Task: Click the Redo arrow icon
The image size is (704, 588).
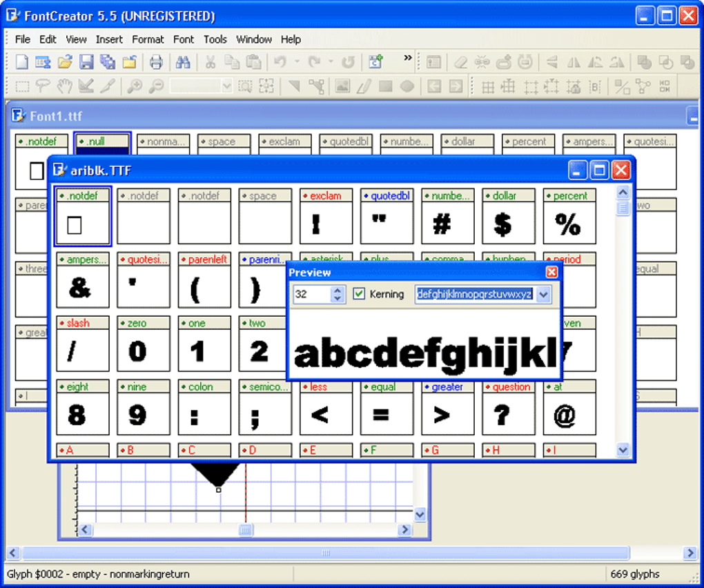Action: [314, 61]
